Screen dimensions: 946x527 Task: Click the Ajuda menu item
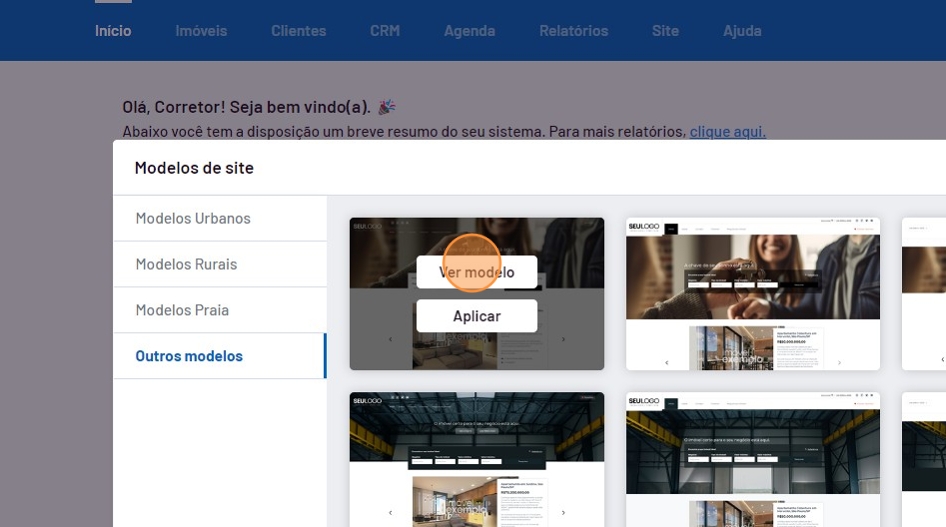[742, 30]
